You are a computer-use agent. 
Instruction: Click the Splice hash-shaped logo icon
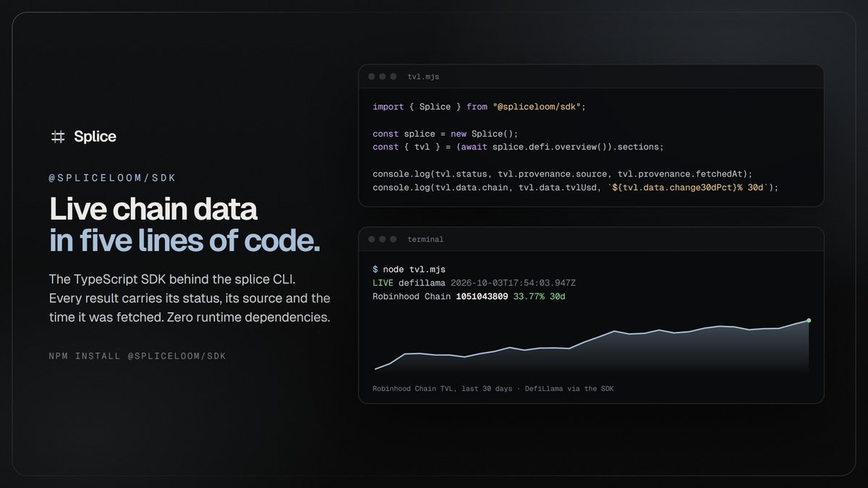58,137
